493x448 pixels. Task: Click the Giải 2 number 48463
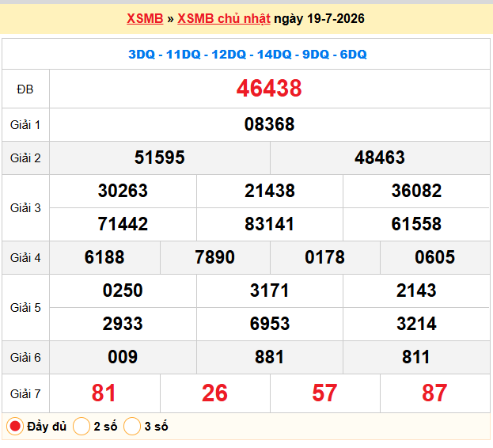click(380, 158)
